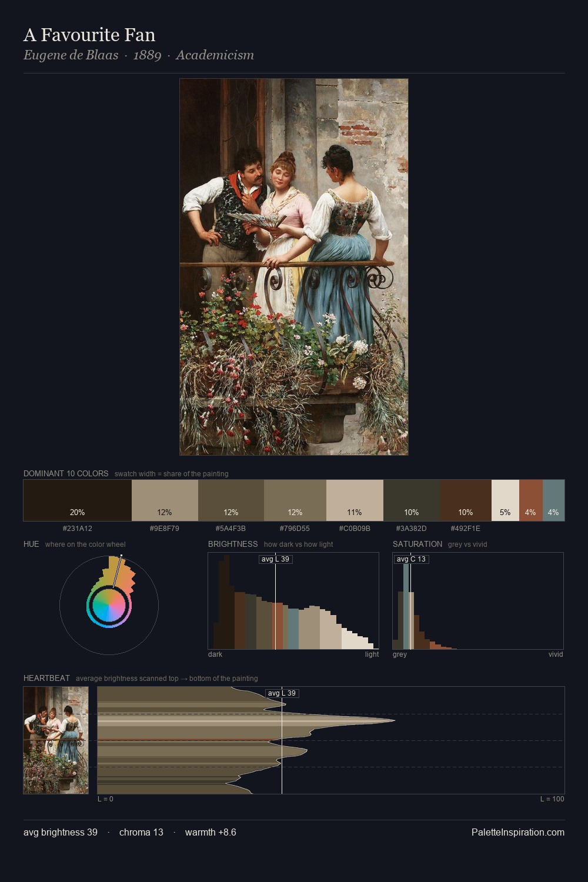588x882 pixels.
Task: Click the heartbeat 'scanned top → bottom' caption
Action: pyautogui.click(x=167, y=679)
